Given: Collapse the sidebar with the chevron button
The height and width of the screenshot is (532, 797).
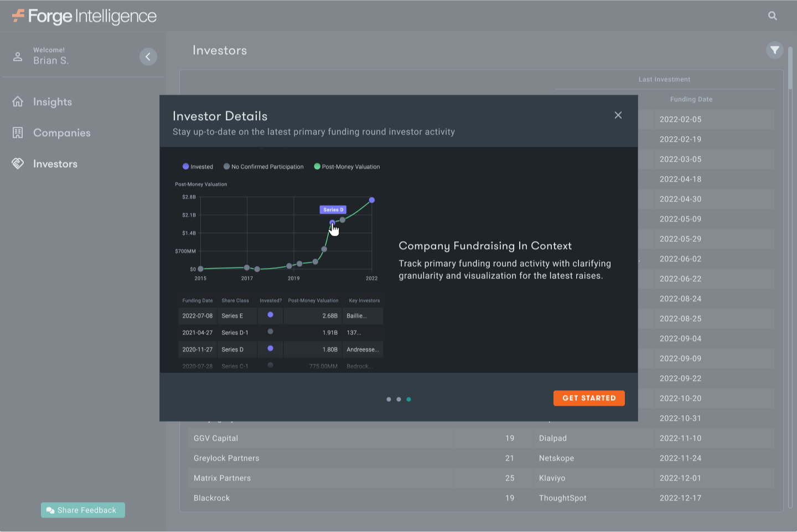Looking at the screenshot, I should [x=148, y=56].
